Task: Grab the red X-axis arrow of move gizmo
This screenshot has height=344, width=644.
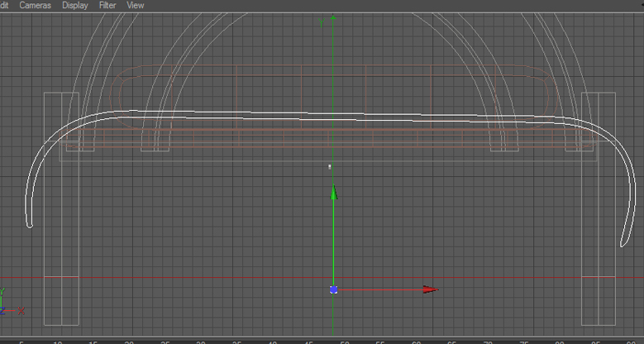Action: pyautogui.click(x=431, y=289)
